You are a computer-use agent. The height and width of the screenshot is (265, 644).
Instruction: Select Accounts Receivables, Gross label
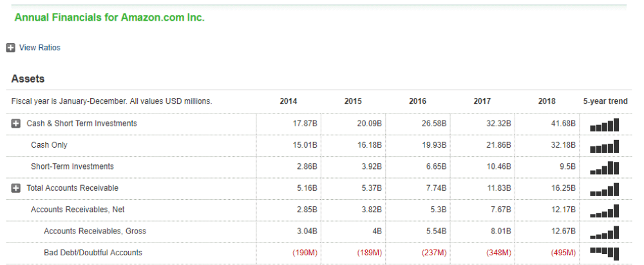point(95,231)
